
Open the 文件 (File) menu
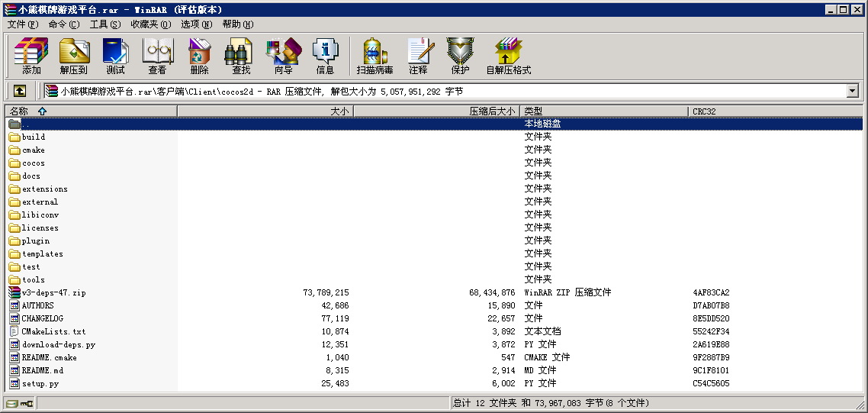click(21, 24)
